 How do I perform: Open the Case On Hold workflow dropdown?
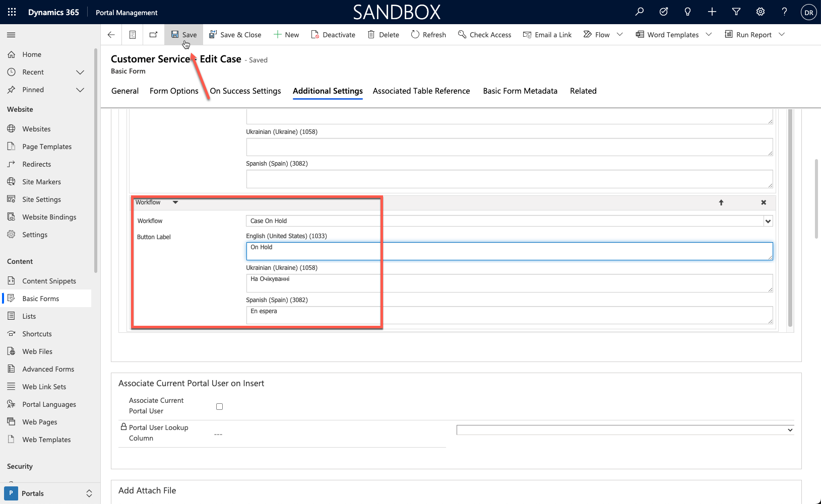click(768, 221)
